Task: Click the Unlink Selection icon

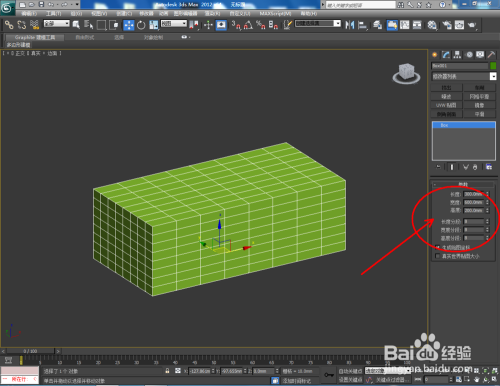Action: [x=22, y=25]
